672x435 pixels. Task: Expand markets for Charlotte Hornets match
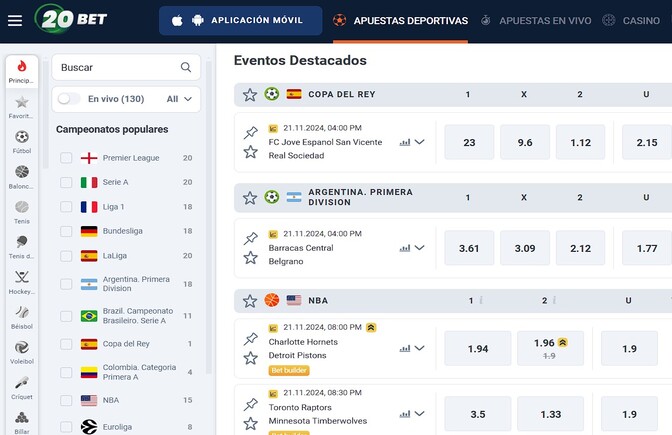(420, 348)
